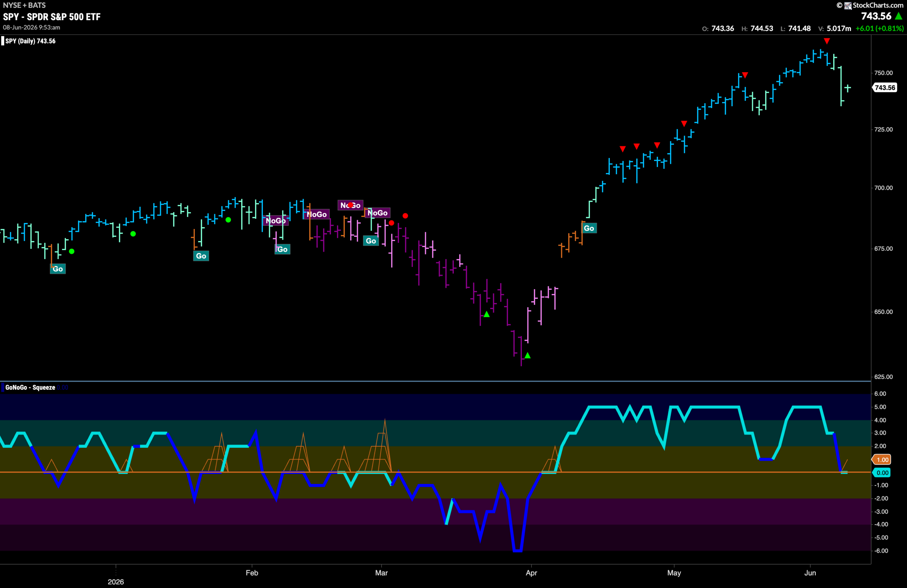Click the GoNoGo - Squeeze panel label
The width and height of the screenshot is (907, 588).
point(30,387)
